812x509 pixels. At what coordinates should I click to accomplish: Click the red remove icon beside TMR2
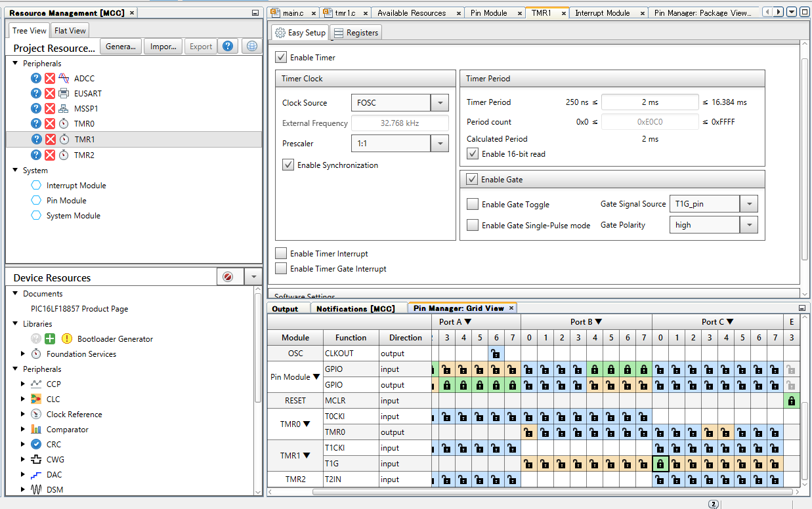pyautogui.click(x=50, y=155)
